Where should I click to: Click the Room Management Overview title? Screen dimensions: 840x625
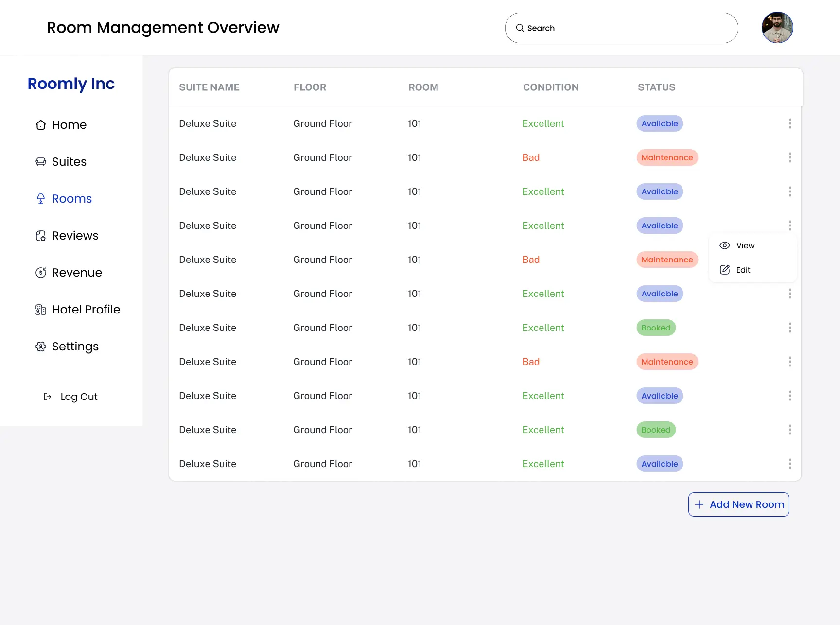coord(163,28)
